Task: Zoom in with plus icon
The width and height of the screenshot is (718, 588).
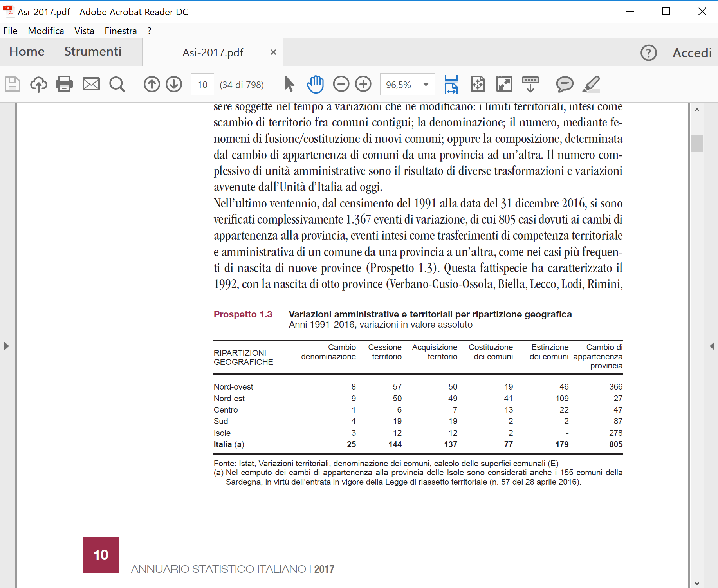Action: click(x=363, y=84)
